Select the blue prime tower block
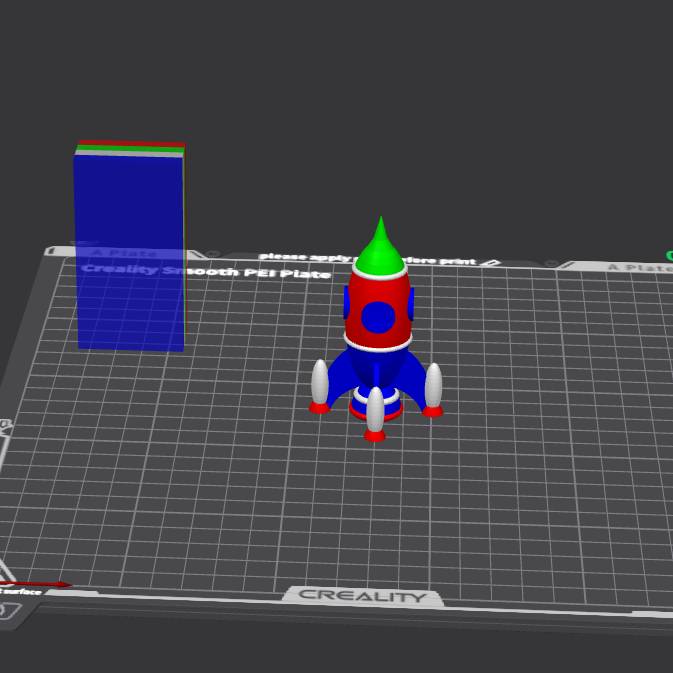Image resolution: width=673 pixels, height=673 pixels. (x=130, y=252)
